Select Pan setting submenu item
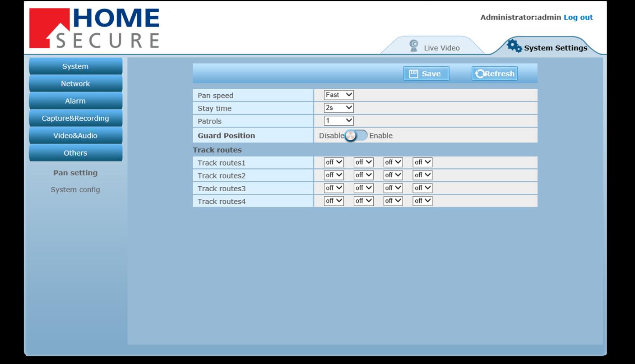The width and height of the screenshot is (635, 364). [x=75, y=173]
